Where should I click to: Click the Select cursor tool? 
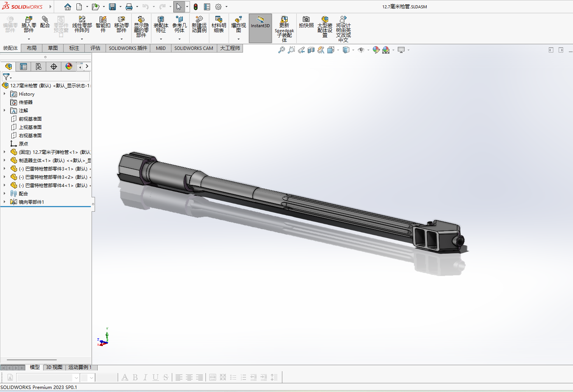click(179, 7)
